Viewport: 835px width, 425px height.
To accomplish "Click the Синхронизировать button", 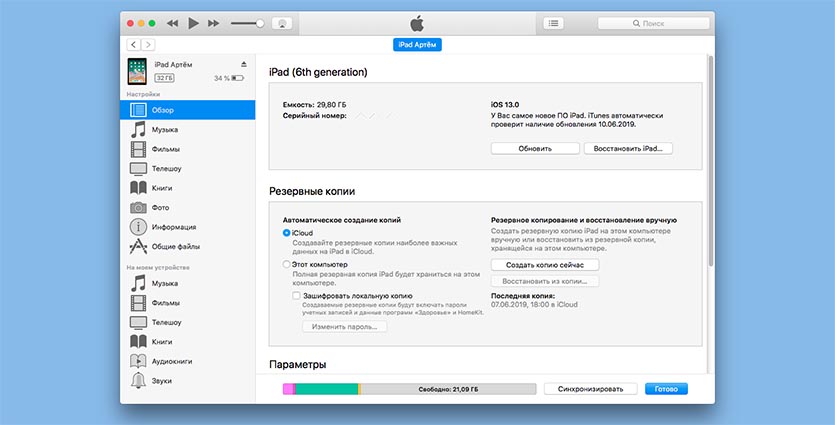I will tap(591, 389).
